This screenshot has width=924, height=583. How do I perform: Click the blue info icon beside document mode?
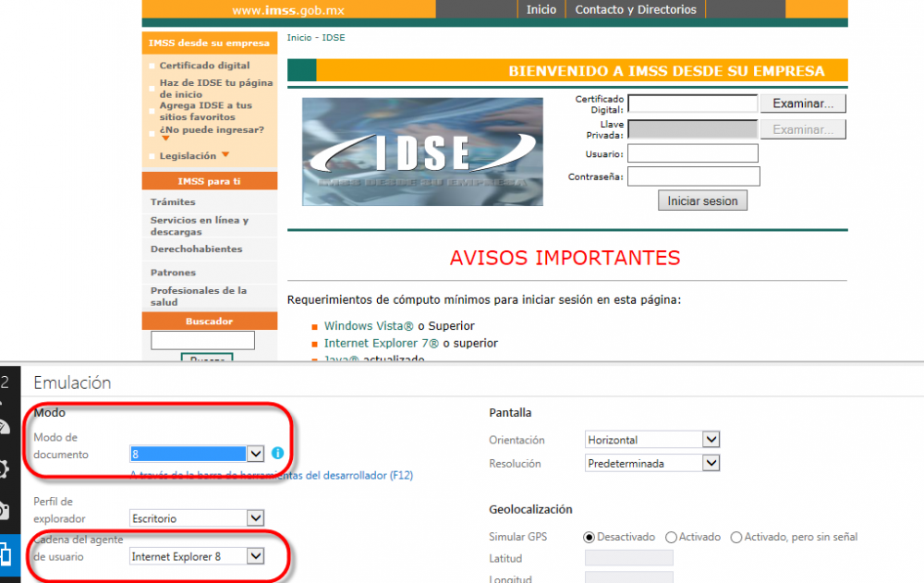point(277,453)
